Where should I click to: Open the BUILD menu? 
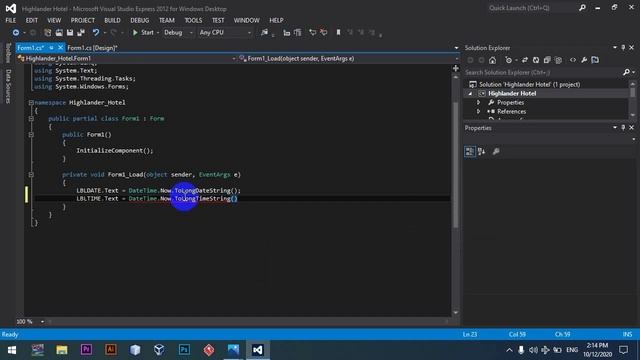tap(112, 20)
